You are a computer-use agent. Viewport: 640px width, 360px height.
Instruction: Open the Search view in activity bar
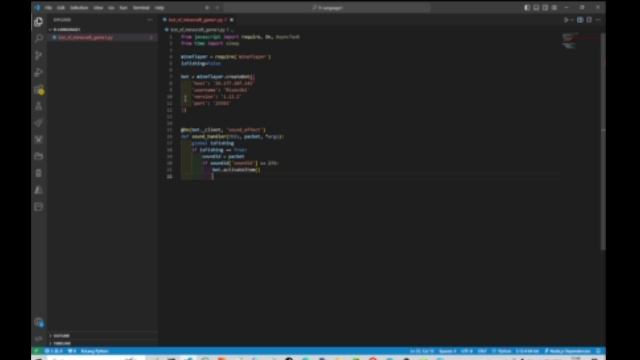[38, 38]
